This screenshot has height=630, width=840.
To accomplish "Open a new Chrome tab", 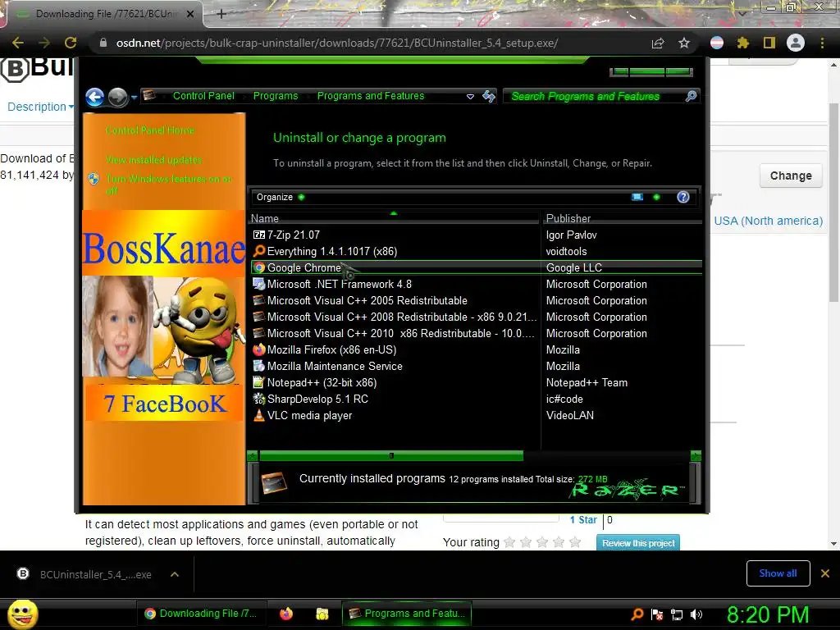I will click(221, 14).
